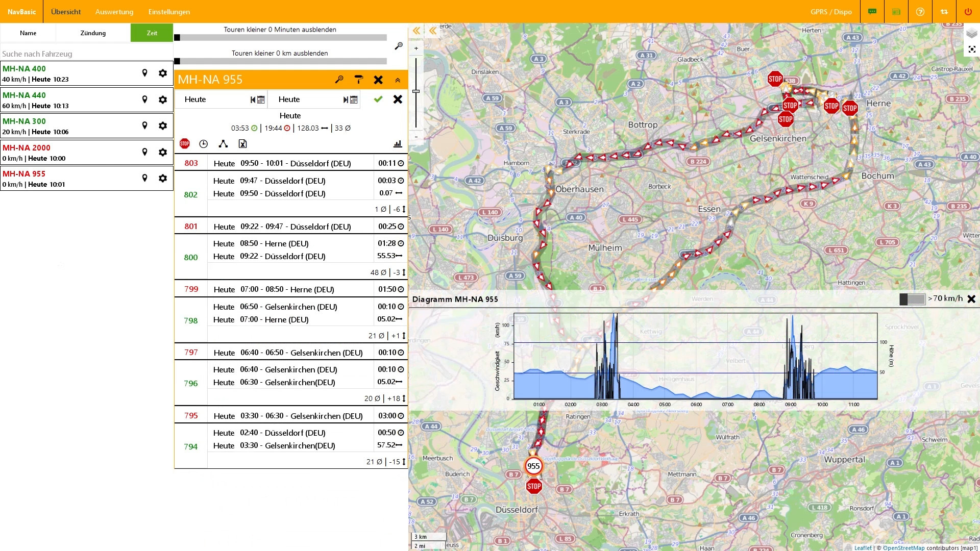The height and width of the screenshot is (551, 980).
Task: Click the Leaflet attribution link
Action: click(x=863, y=548)
